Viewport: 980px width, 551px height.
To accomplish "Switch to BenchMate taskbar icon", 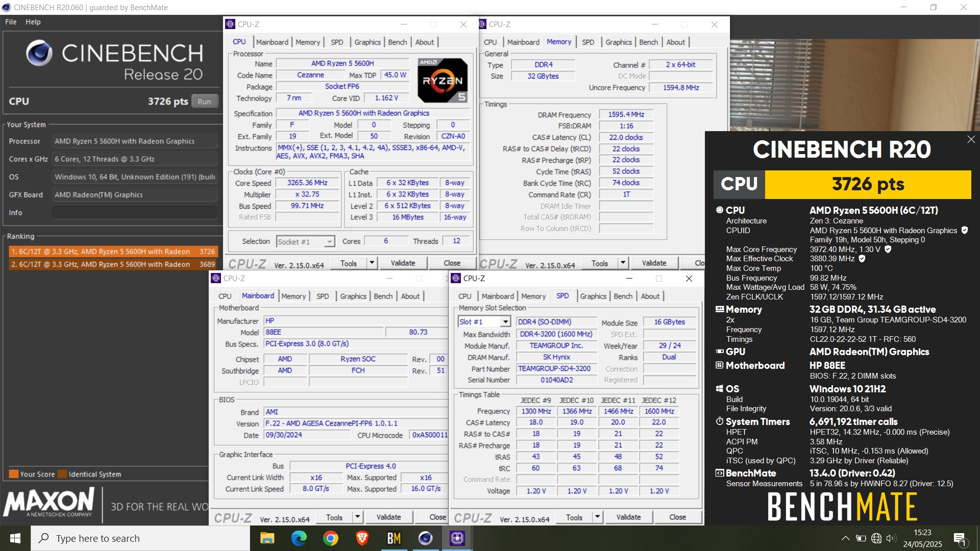I will (394, 538).
